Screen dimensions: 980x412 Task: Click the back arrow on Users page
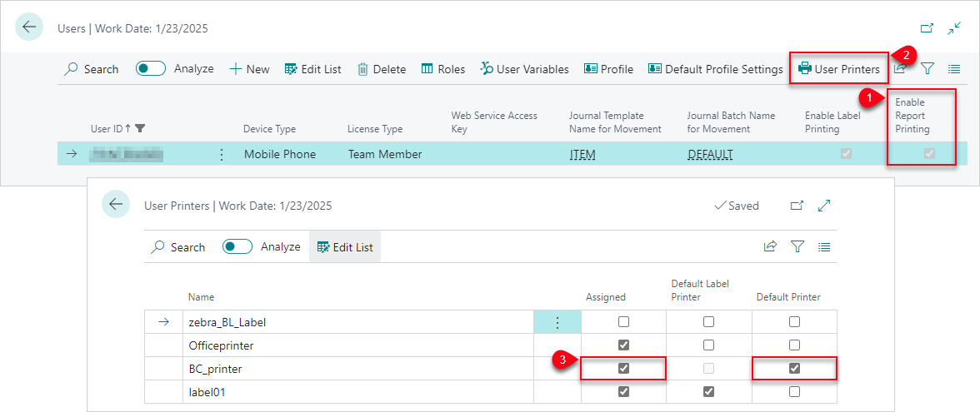coord(30,27)
